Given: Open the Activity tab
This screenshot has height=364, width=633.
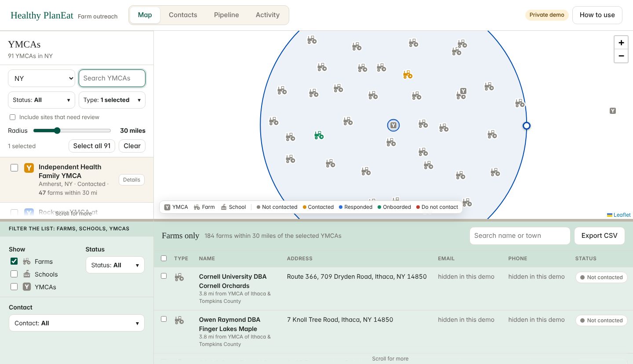Looking at the screenshot, I should pyautogui.click(x=268, y=15).
